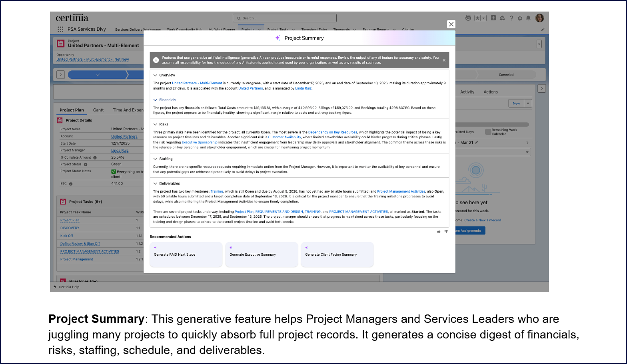Collapse the Overview section
The height and width of the screenshot is (364, 627).
click(x=155, y=75)
